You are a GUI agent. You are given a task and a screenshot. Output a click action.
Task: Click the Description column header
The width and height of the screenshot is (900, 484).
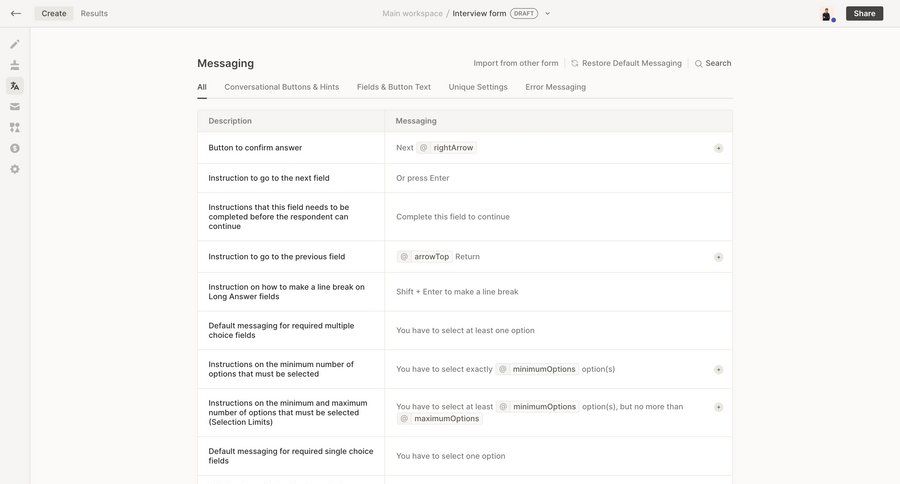click(x=230, y=121)
